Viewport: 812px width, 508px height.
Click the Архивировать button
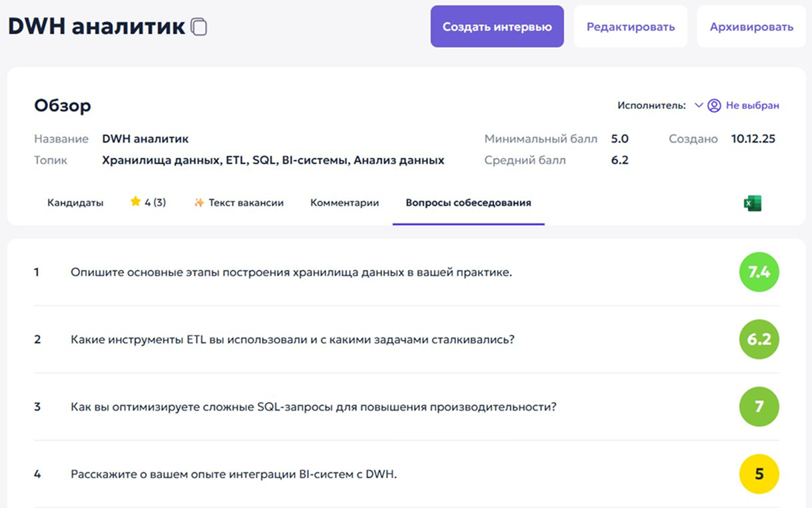pos(751,27)
